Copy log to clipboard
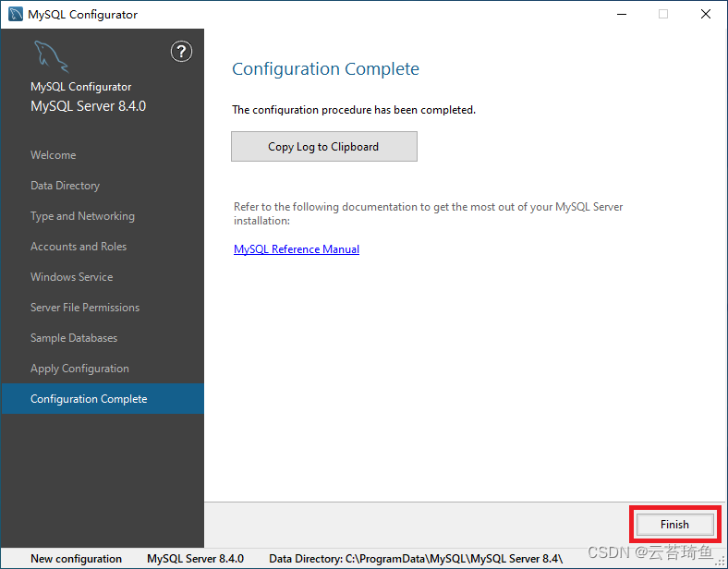This screenshot has width=728, height=569. click(324, 147)
